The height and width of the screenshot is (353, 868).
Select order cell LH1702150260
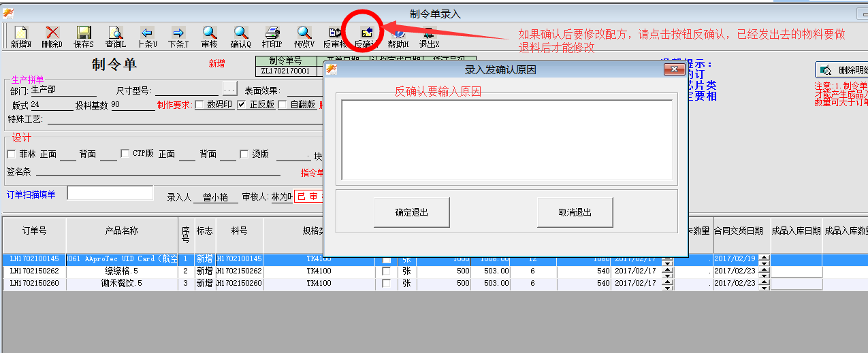tap(34, 283)
